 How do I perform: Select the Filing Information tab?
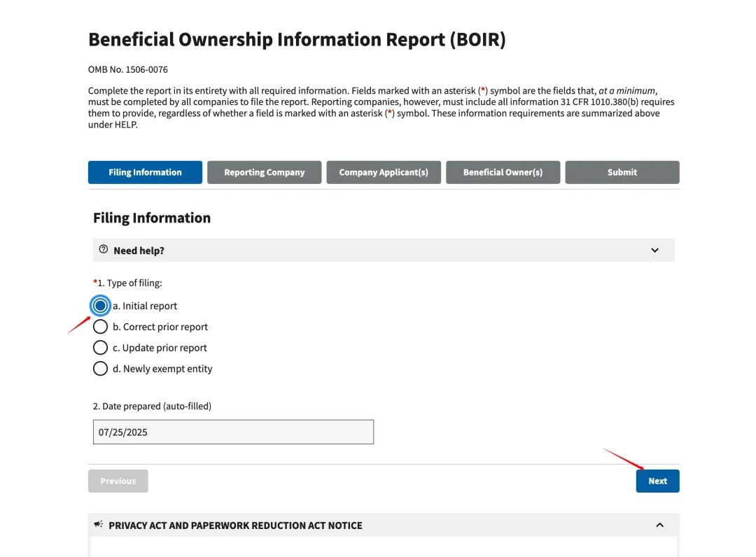tap(145, 172)
